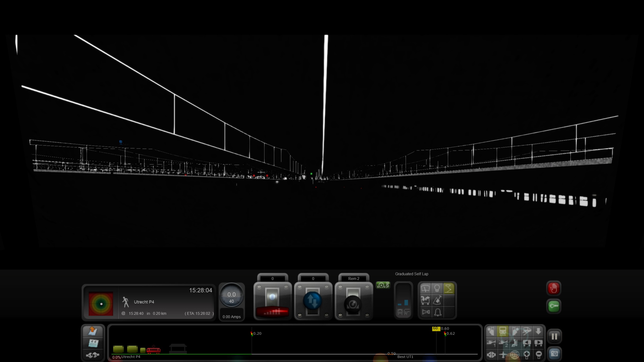The height and width of the screenshot is (362, 644).
Task: Open the task list orange arrow icon
Action: [93, 331]
